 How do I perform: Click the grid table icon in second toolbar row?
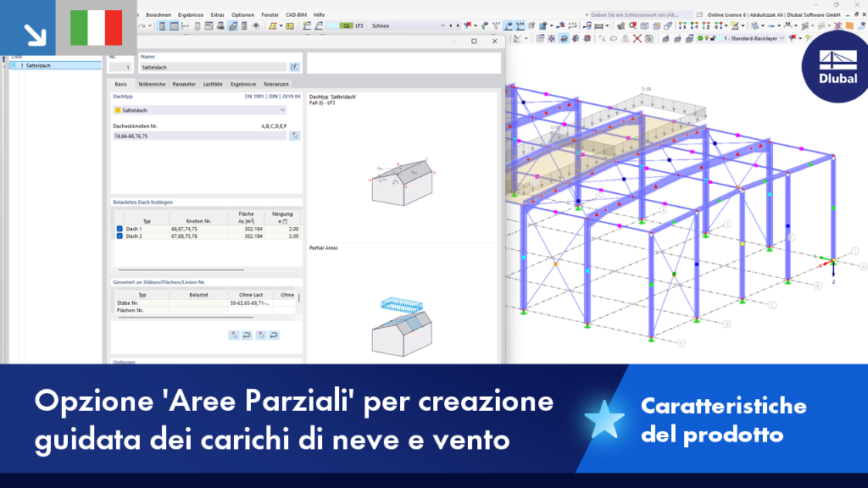point(540,38)
